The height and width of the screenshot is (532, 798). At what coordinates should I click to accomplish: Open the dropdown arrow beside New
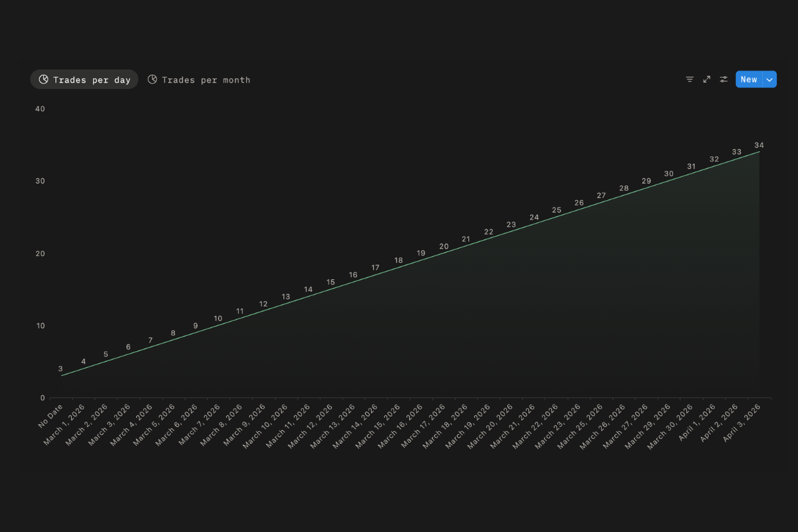[769, 79]
